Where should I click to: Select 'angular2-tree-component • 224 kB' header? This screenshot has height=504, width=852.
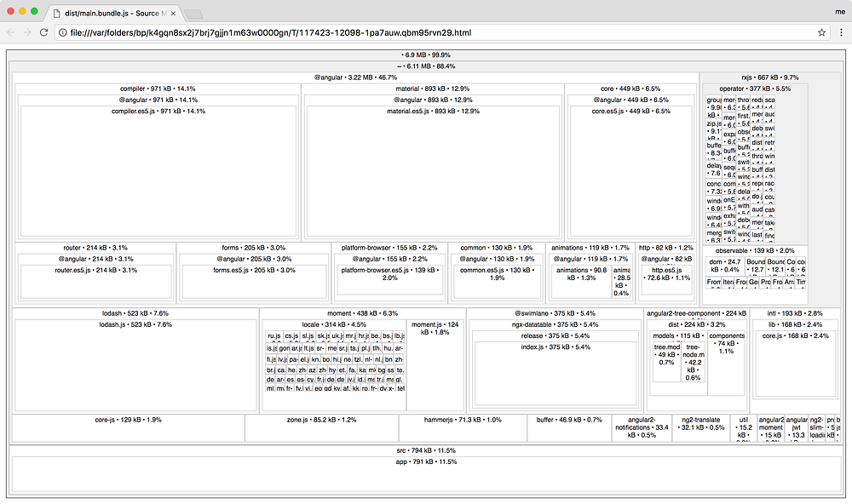pos(696,313)
